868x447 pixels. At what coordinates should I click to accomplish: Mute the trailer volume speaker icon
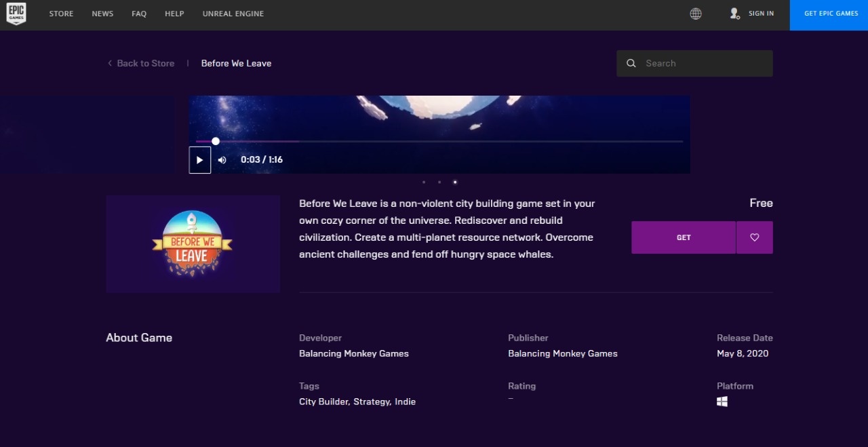pos(222,160)
